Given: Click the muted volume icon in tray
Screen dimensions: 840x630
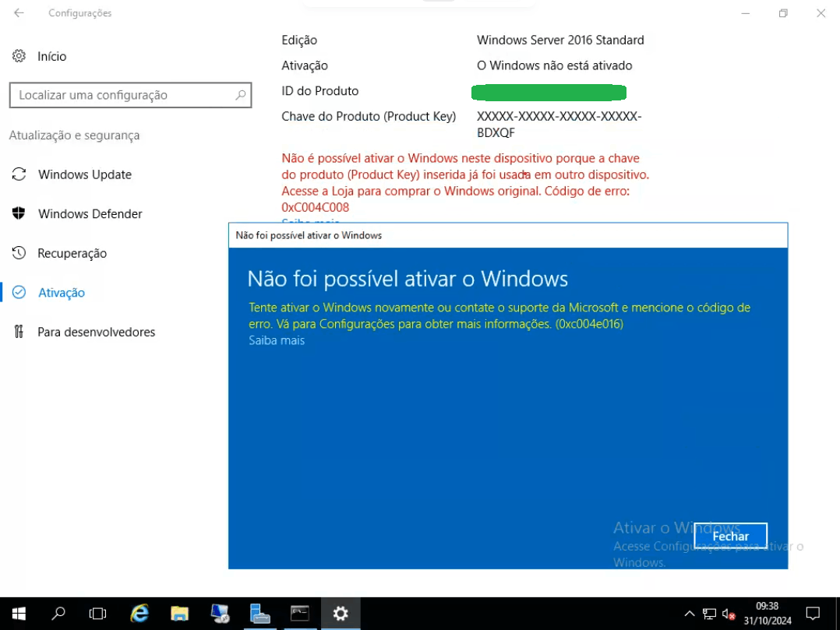Looking at the screenshot, I should pos(728,614).
